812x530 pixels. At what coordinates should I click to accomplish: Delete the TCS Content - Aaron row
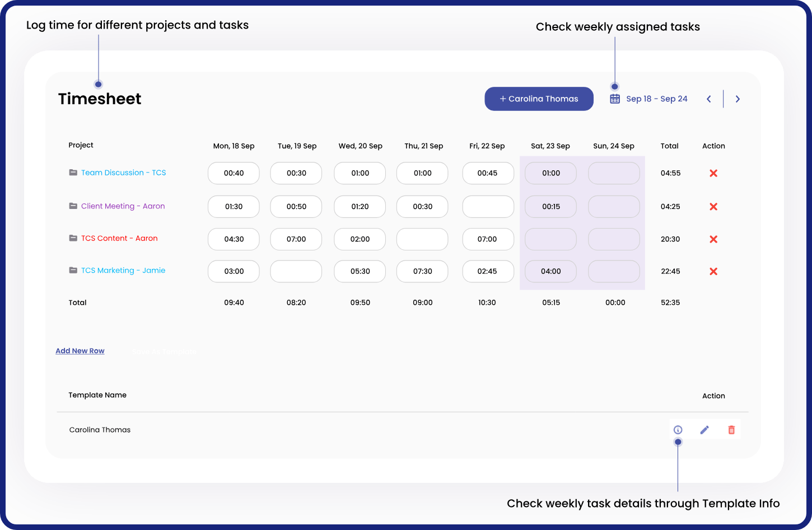click(713, 239)
